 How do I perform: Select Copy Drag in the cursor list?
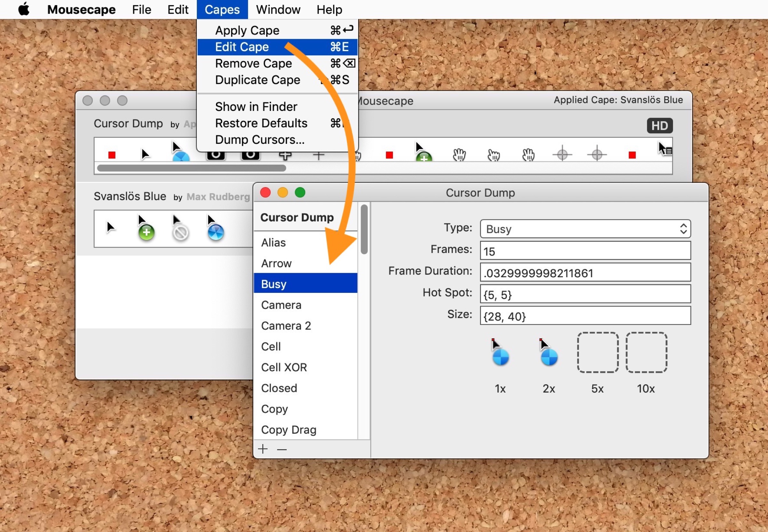pos(289,430)
